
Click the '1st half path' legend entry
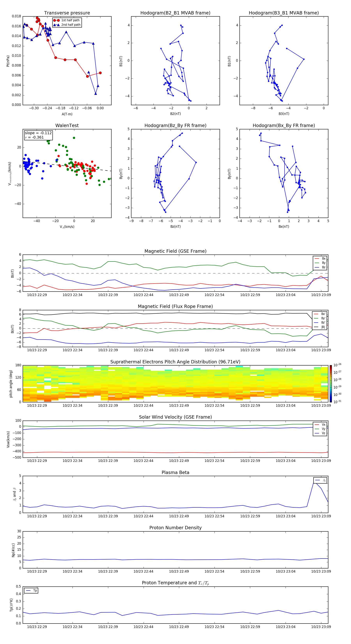pos(67,20)
